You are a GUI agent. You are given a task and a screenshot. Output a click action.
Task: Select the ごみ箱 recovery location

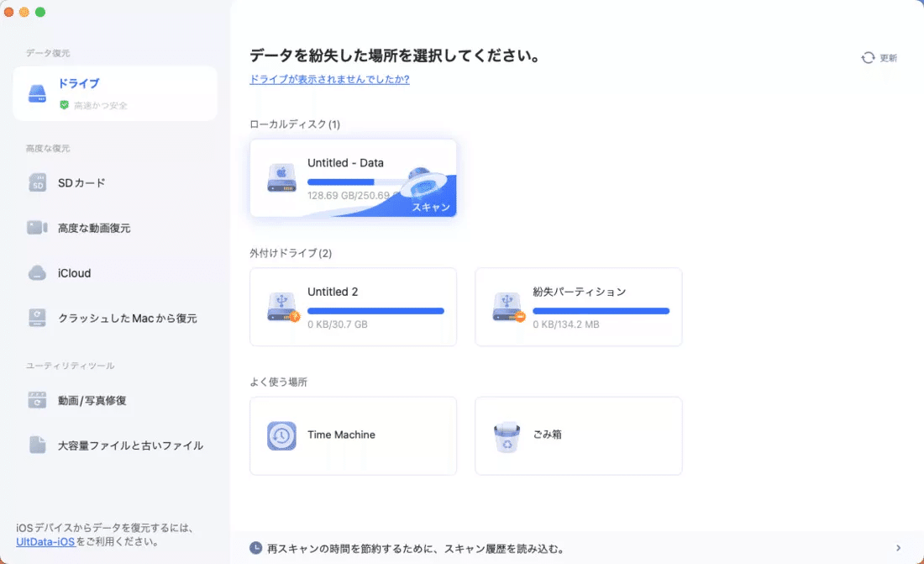point(578,435)
